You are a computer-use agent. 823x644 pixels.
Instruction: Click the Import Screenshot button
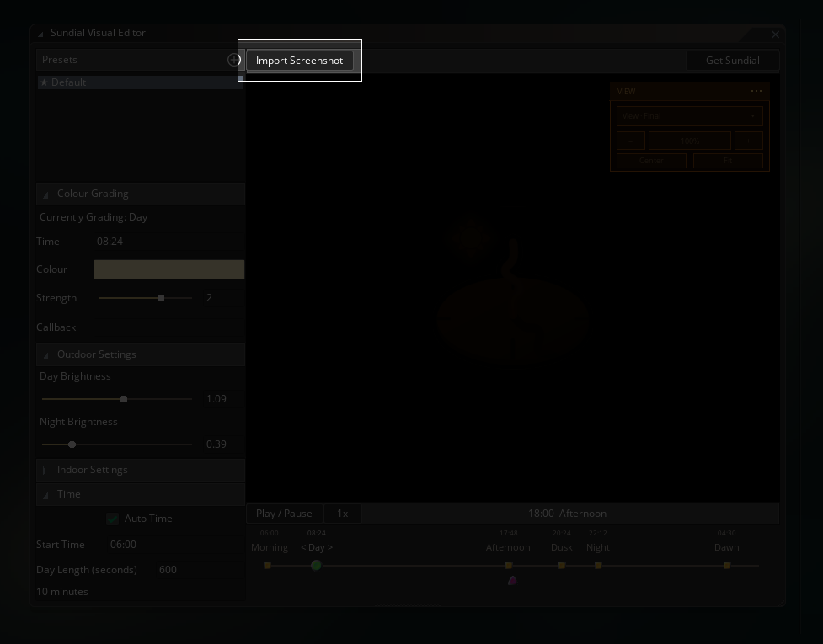click(x=300, y=61)
